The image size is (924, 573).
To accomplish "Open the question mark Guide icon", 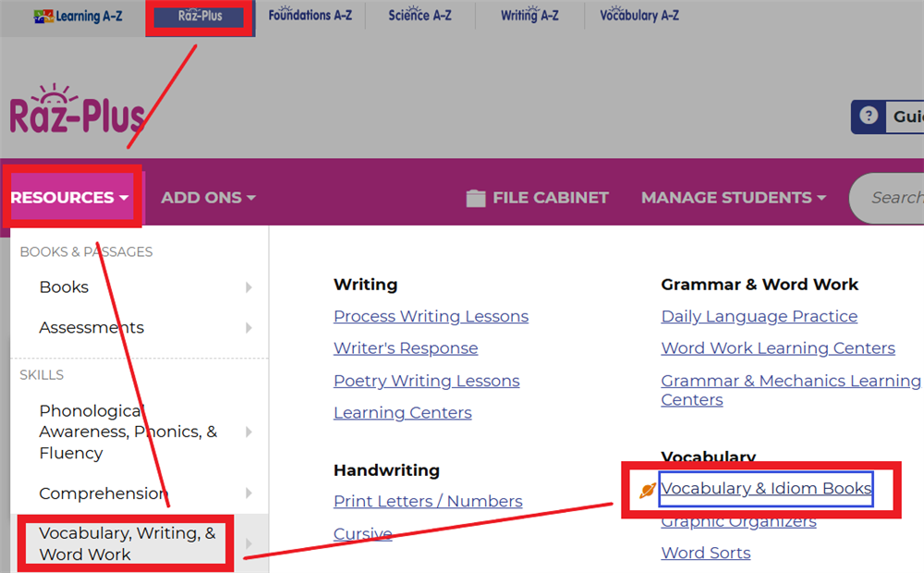I will pos(868,116).
